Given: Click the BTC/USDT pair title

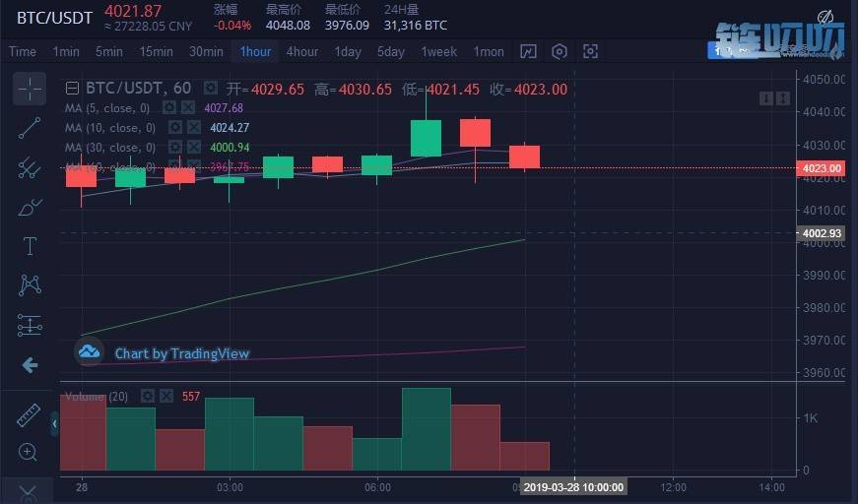Looking at the screenshot, I should tap(54, 18).
